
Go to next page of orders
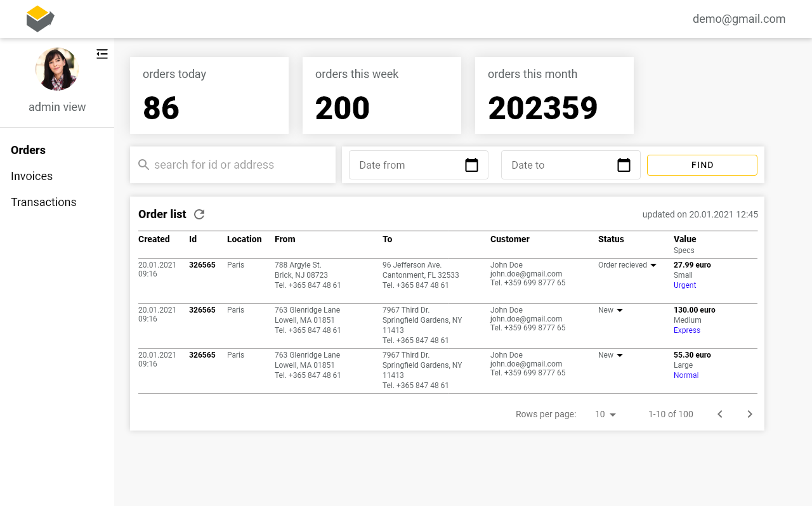point(750,414)
